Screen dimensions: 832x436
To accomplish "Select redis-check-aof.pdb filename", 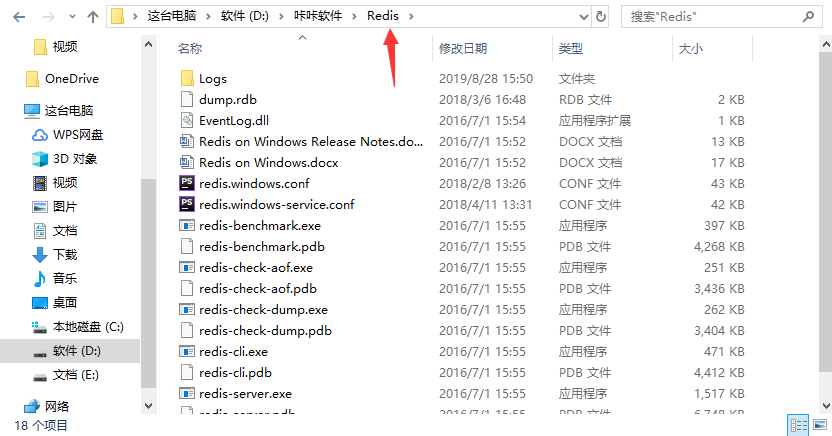I will tap(258, 289).
